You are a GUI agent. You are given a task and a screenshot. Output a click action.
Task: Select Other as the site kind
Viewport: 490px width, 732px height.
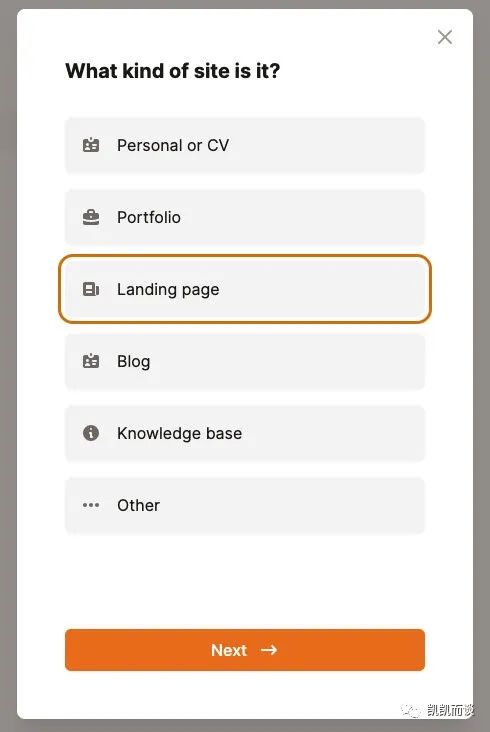click(245, 505)
